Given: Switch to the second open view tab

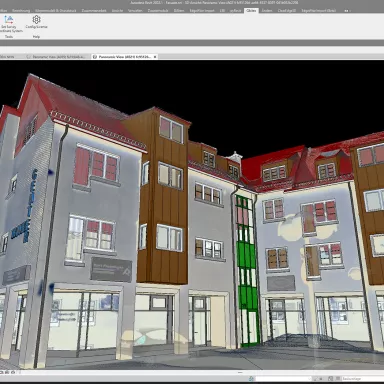Looking at the screenshot, I should point(57,57).
